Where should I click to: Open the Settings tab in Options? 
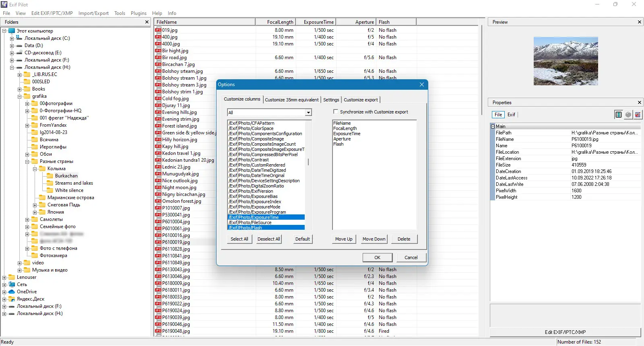point(331,100)
